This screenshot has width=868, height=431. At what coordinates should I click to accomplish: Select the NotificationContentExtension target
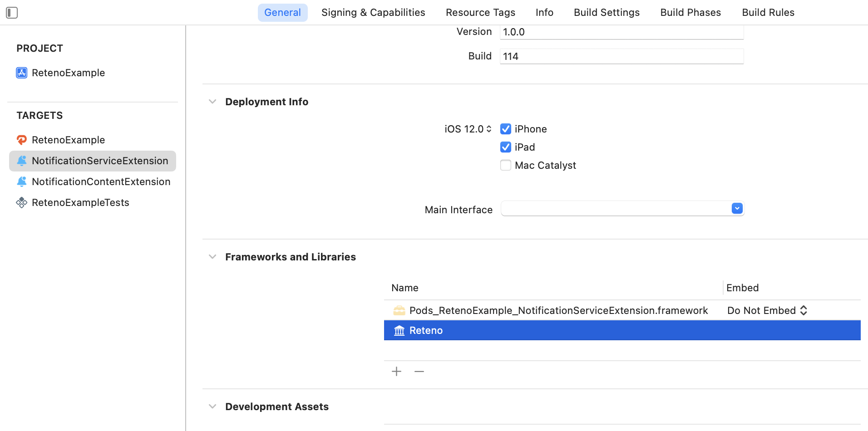tap(93, 181)
